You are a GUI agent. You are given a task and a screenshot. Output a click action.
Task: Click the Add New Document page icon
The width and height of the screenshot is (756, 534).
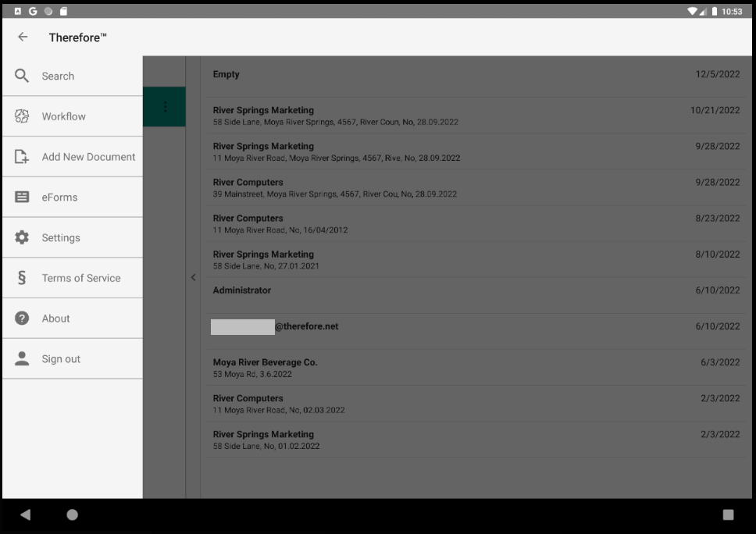point(22,157)
